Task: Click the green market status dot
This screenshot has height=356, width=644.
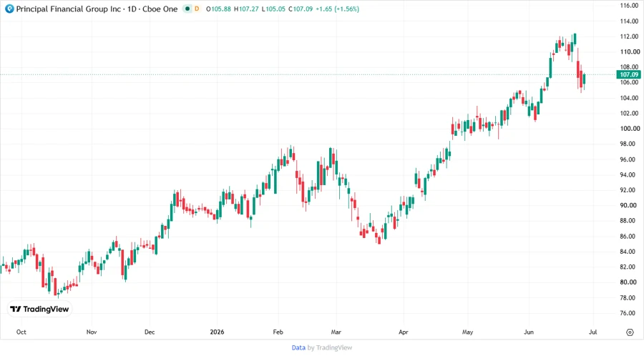Action: [187, 9]
